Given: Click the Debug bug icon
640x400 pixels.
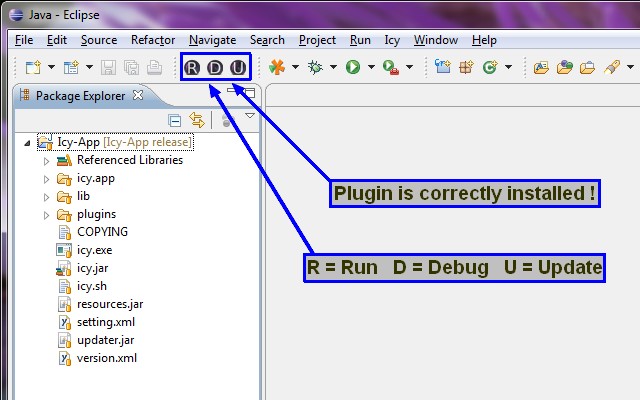Looking at the screenshot, I should (315, 67).
